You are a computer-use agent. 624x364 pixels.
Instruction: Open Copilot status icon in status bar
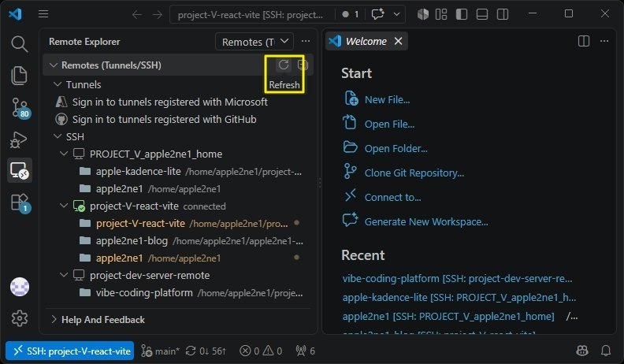pos(582,351)
